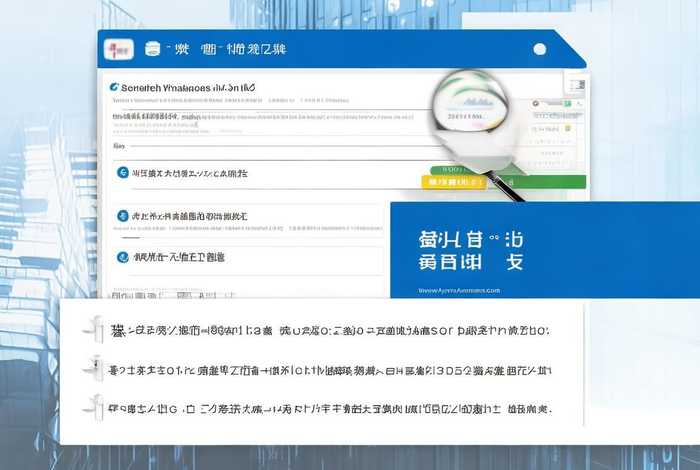Viewport: 700px width, 470px height.
Task: Click the white stacked-disk icon in header
Action: click(153, 49)
